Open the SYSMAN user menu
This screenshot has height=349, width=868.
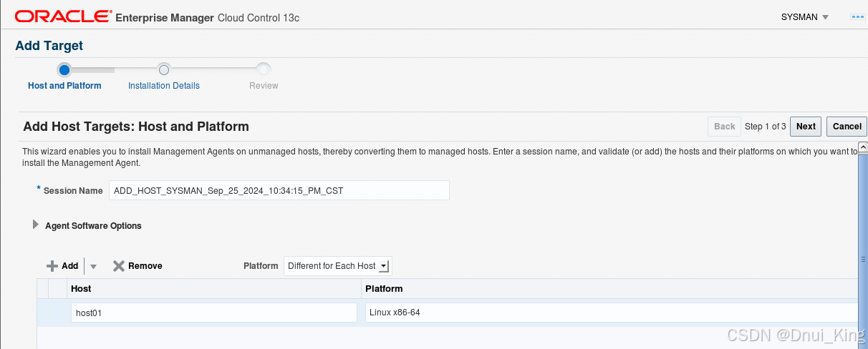point(805,17)
